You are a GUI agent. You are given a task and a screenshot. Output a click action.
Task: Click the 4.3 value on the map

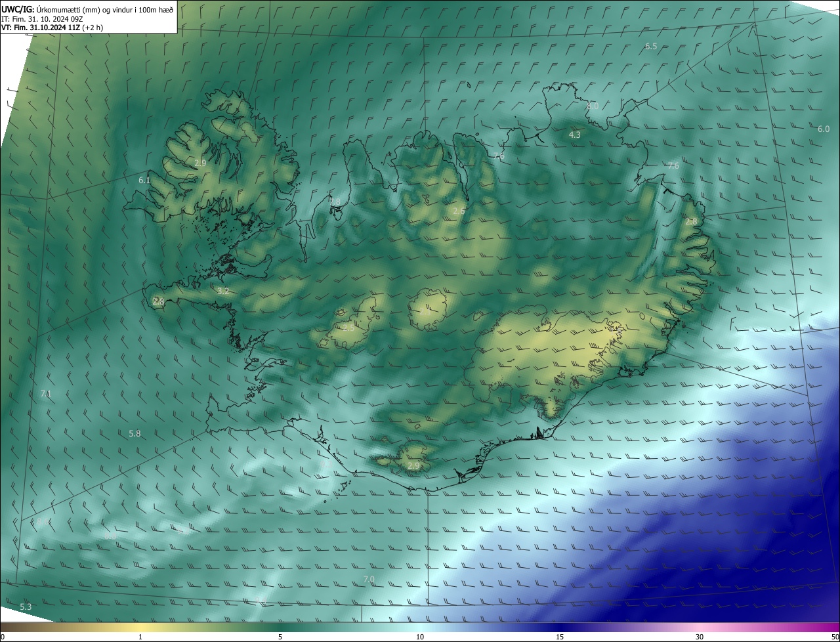(574, 135)
